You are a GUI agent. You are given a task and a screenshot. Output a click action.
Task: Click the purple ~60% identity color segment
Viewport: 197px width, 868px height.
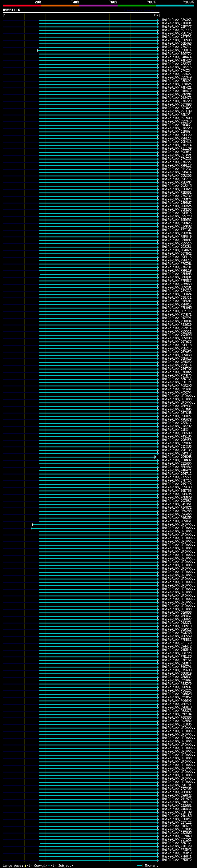99,6
